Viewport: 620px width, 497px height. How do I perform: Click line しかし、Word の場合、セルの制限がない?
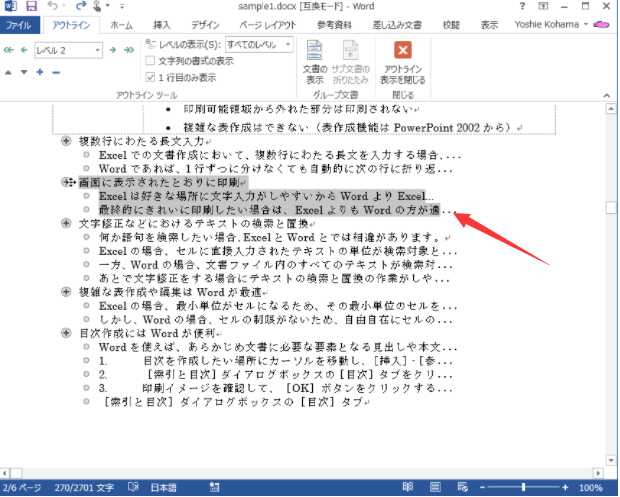276,319
